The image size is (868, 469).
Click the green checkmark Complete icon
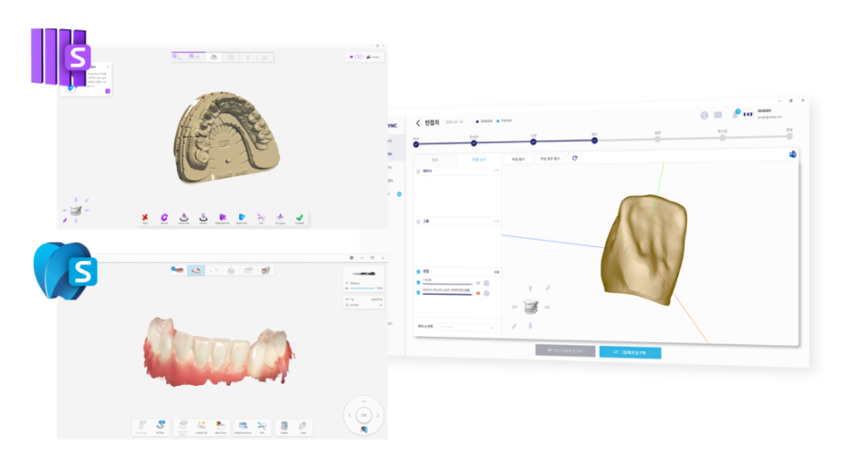click(x=298, y=217)
